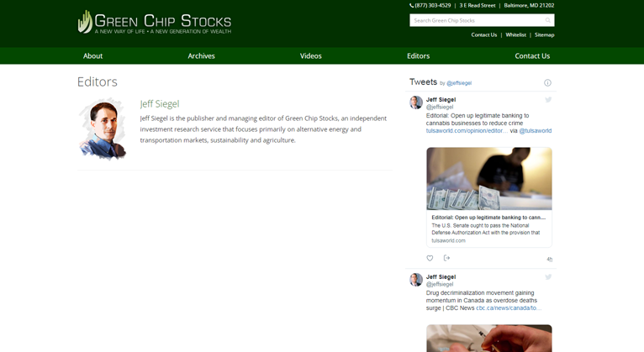Click Jeff Siegel avatar on first tweet
Viewport: 644px width, 352px height.
pos(416,102)
